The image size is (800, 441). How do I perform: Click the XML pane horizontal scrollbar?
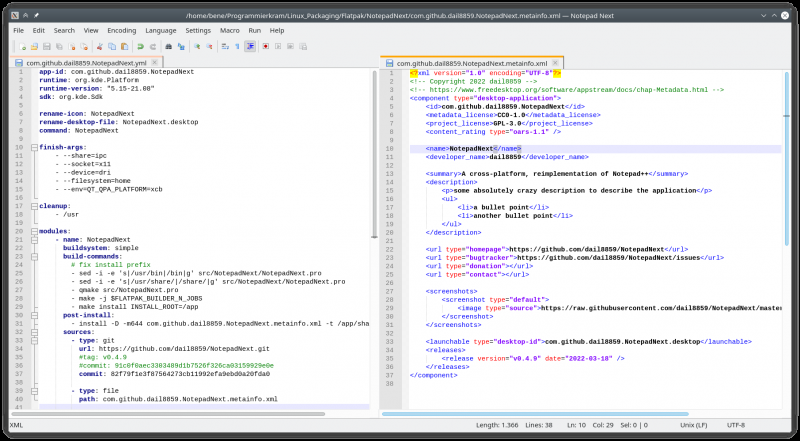pos(535,414)
